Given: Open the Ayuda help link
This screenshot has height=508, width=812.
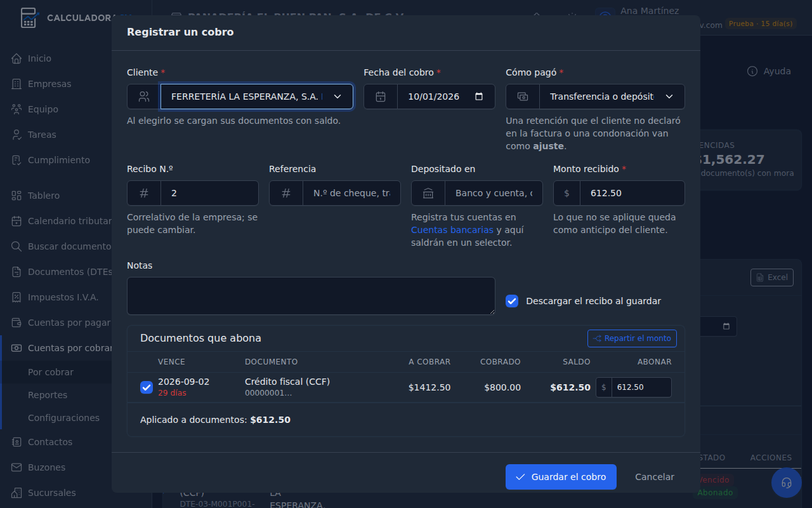Looking at the screenshot, I should 769,71.
